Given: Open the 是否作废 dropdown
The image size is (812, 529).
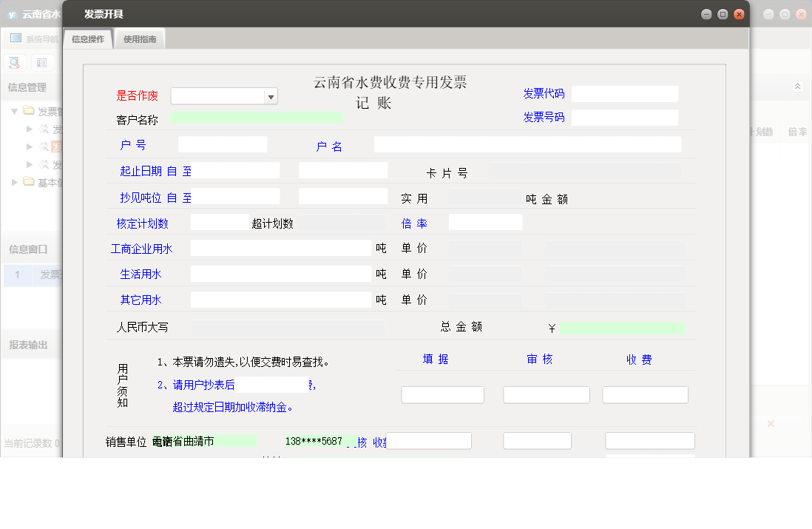Looking at the screenshot, I should click(271, 96).
